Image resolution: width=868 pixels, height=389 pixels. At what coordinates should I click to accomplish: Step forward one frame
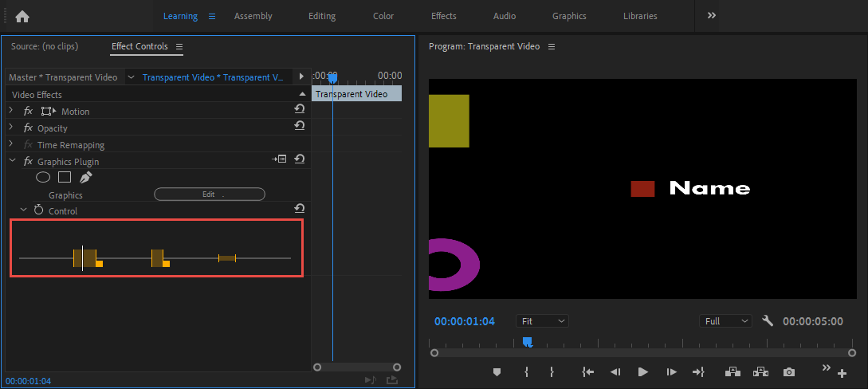pos(671,372)
